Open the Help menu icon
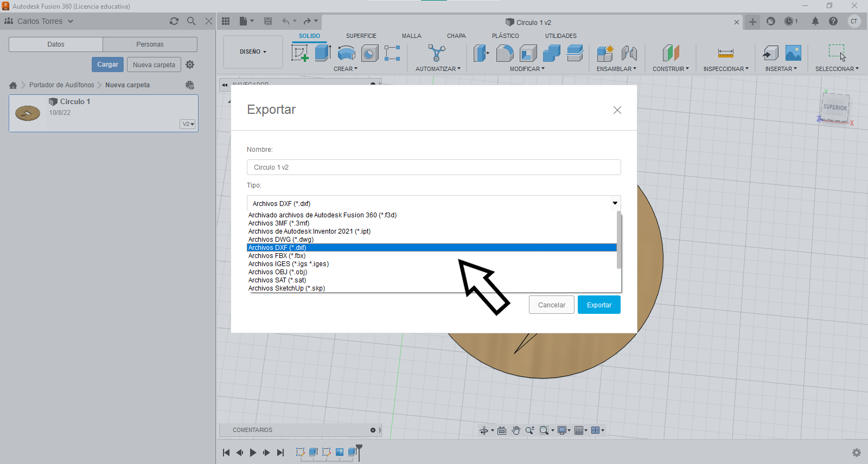 tap(833, 21)
